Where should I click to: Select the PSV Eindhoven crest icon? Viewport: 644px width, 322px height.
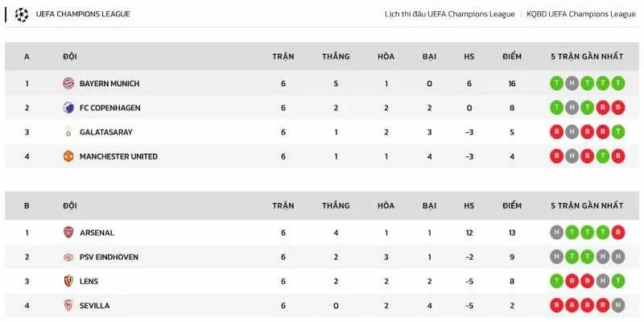tap(68, 257)
